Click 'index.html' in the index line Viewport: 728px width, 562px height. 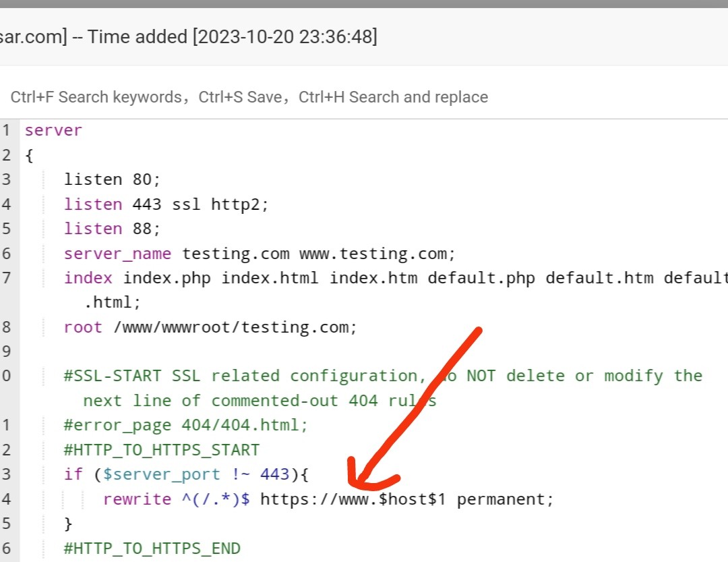point(270,278)
